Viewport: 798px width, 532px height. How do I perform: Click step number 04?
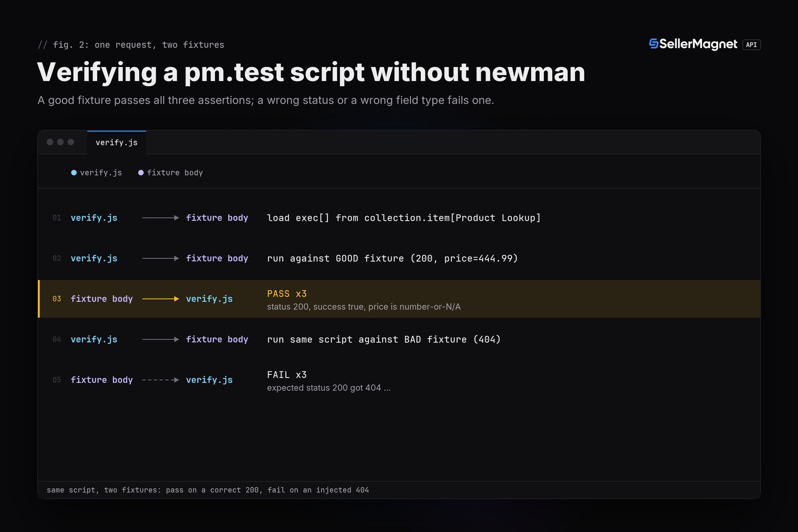57,339
